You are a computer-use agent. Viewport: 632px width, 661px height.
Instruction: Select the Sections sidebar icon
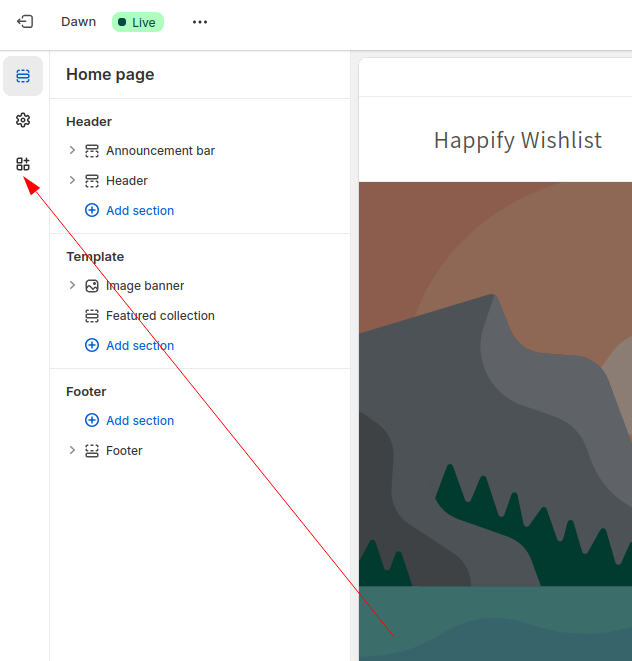tap(23, 76)
